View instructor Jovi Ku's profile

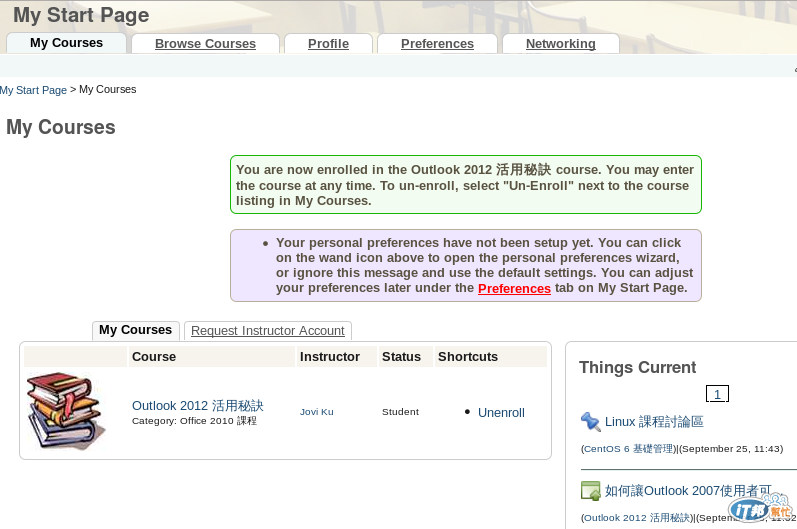coord(317,412)
